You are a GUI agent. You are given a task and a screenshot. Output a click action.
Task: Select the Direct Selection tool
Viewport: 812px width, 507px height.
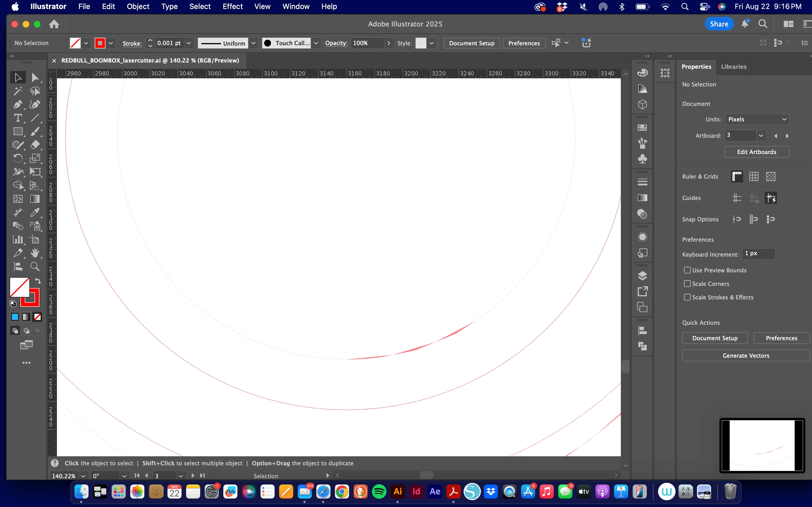point(35,77)
